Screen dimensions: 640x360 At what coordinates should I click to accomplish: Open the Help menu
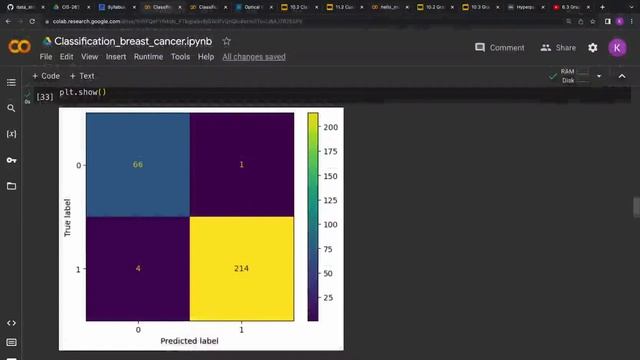click(x=206, y=57)
